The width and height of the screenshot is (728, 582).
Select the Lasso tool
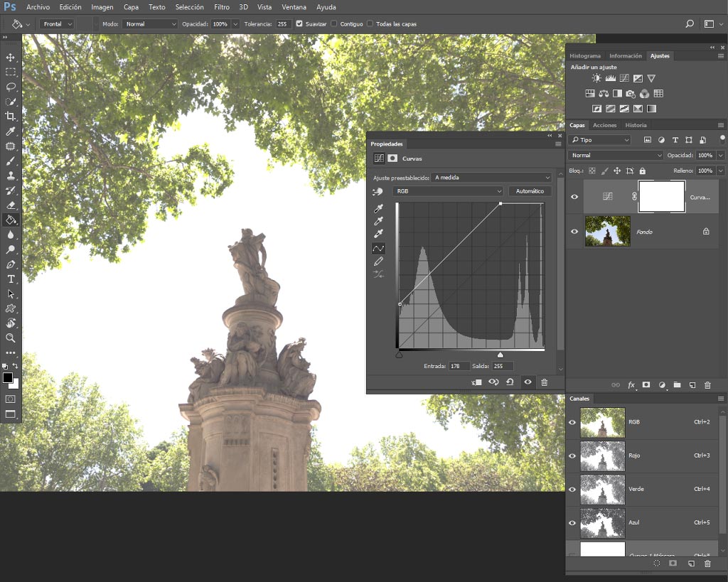(x=10, y=87)
